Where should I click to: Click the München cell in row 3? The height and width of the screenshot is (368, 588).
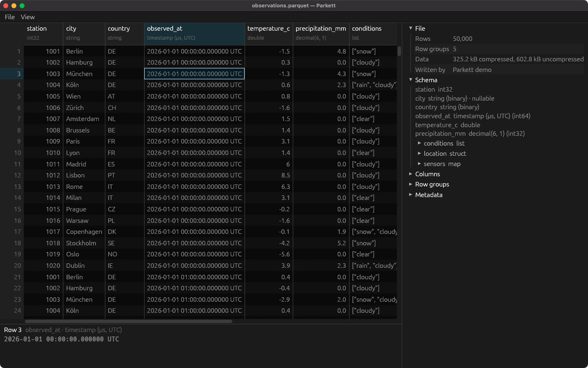tap(84, 74)
